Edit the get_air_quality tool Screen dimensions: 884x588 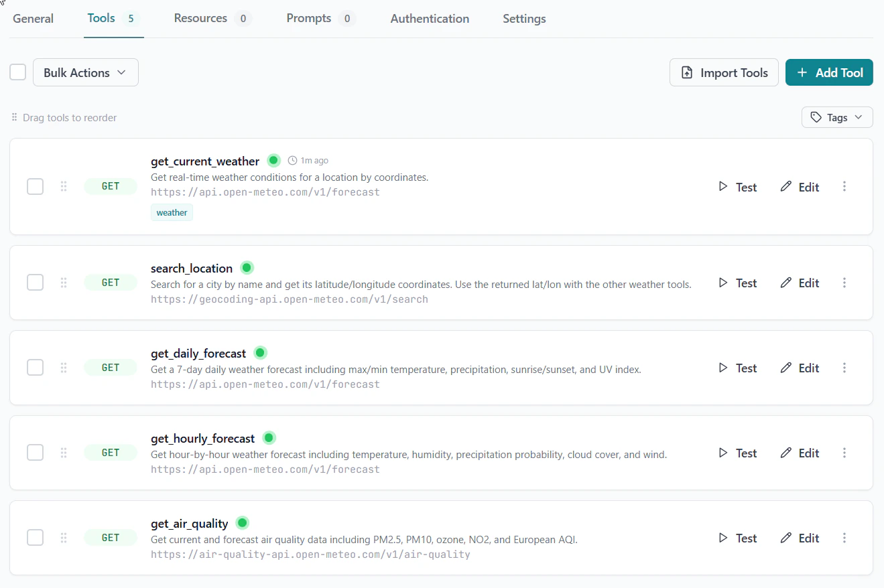click(800, 538)
